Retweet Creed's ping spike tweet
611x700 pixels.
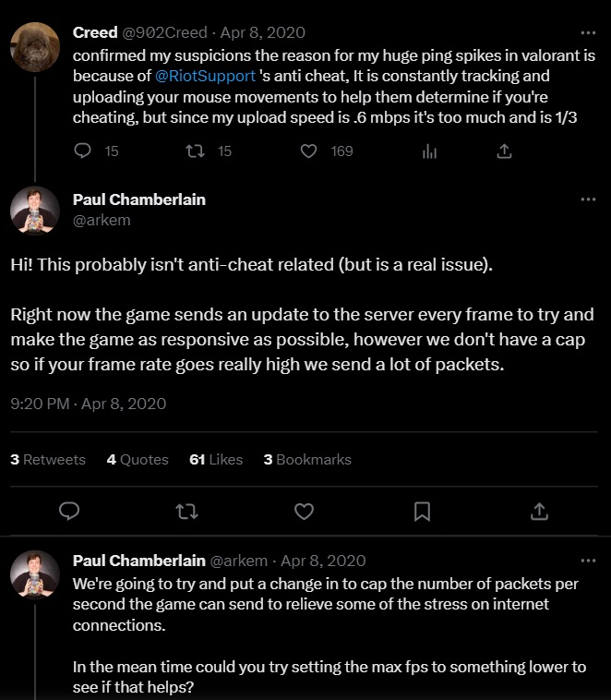195,151
